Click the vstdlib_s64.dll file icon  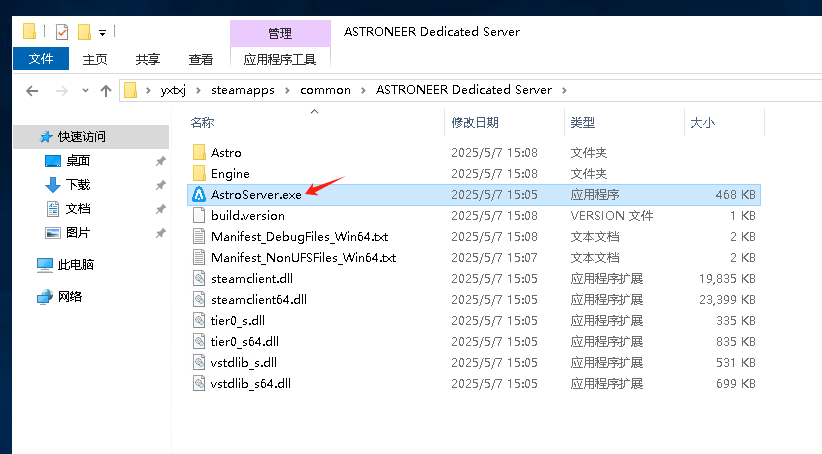pos(199,383)
